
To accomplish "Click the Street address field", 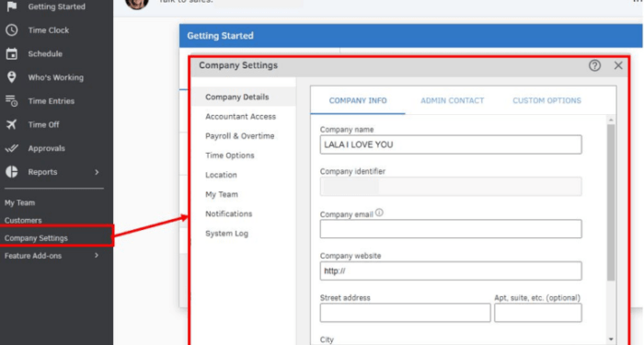I will (x=405, y=313).
